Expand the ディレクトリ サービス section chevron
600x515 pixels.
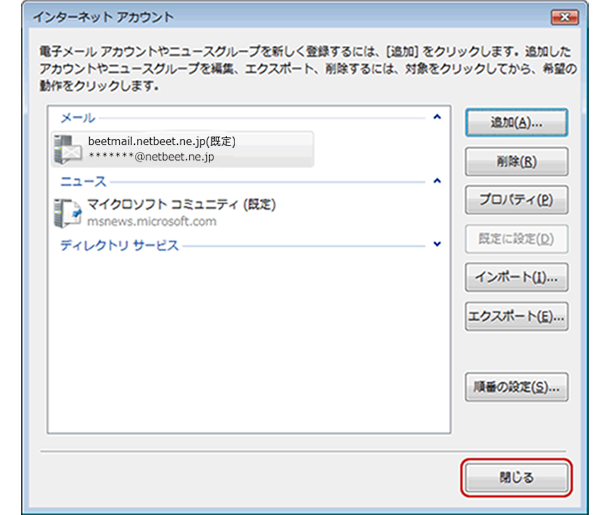[437, 244]
